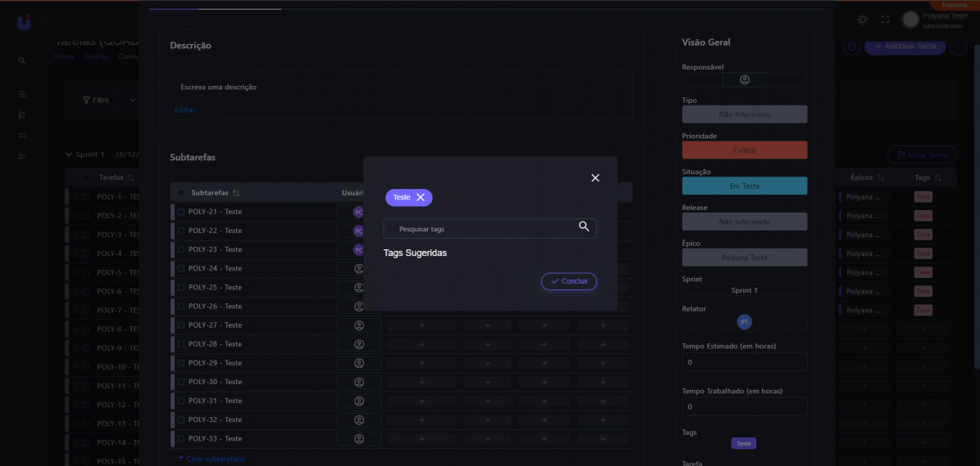Click the red Crítico priority field
Viewport: 980px width, 466px height.
click(745, 150)
